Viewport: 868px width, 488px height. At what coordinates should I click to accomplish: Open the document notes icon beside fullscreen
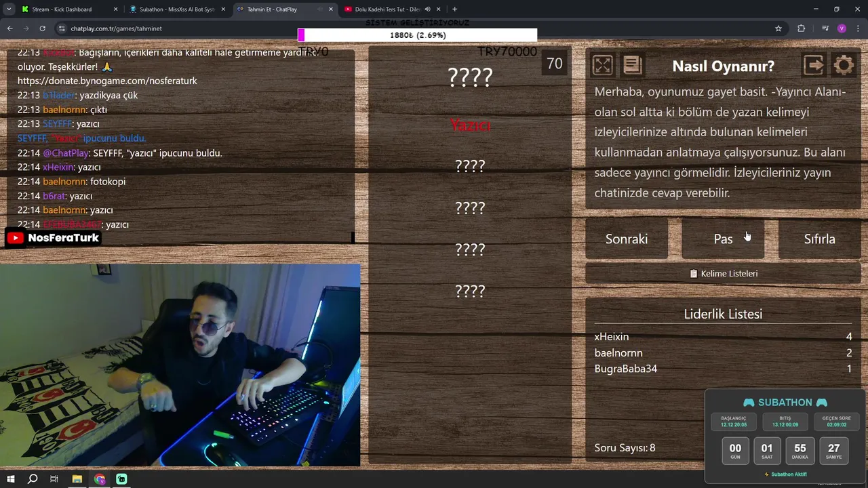pos(632,65)
